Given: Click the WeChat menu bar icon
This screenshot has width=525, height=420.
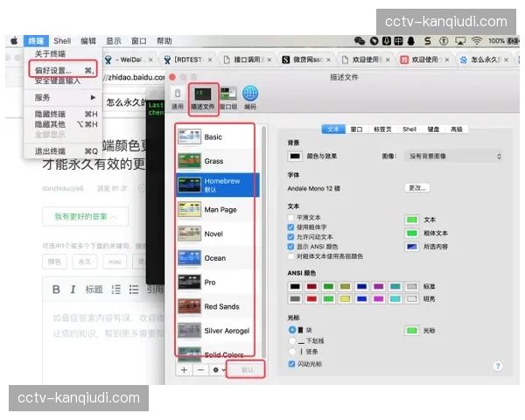Looking at the screenshot, I should click(360, 41).
